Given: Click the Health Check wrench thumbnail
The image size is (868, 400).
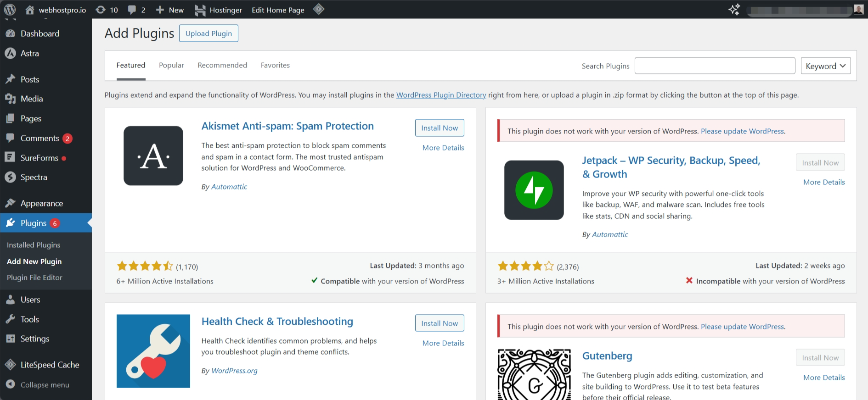Looking at the screenshot, I should (153, 351).
